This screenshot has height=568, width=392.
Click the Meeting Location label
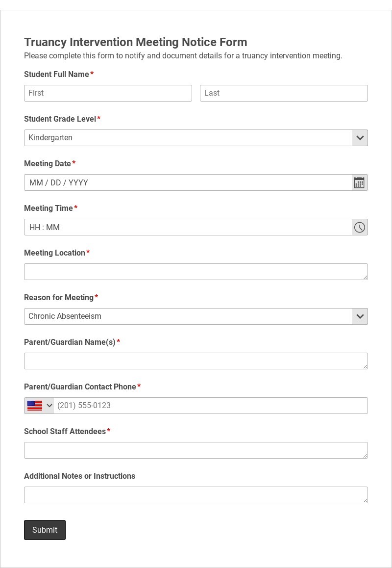pyautogui.click(x=55, y=253)
